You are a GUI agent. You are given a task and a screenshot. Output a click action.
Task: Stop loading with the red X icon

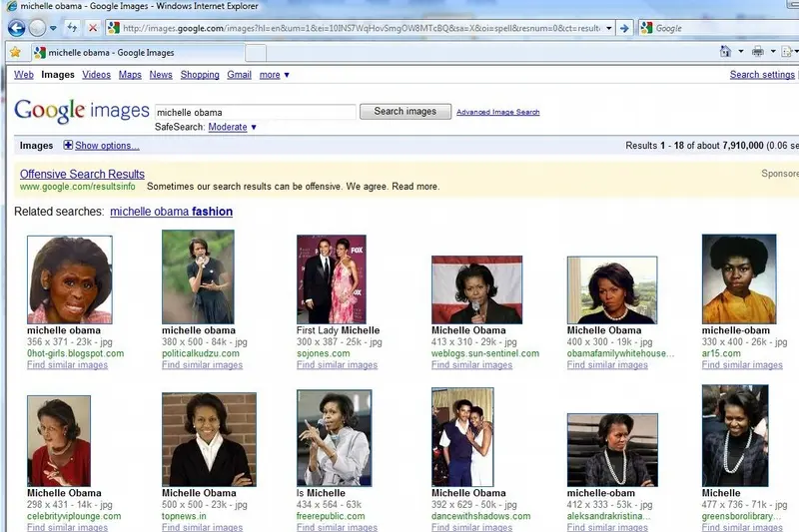coord(93,28)
